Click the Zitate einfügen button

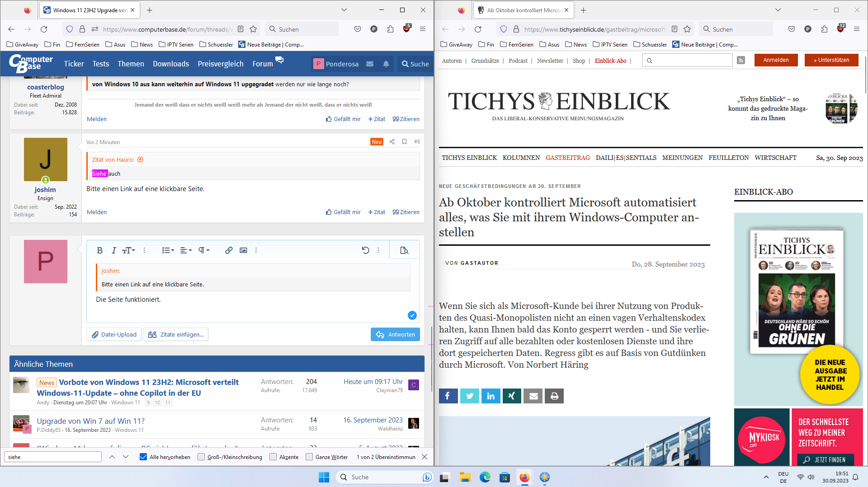(x=176, y=334)
